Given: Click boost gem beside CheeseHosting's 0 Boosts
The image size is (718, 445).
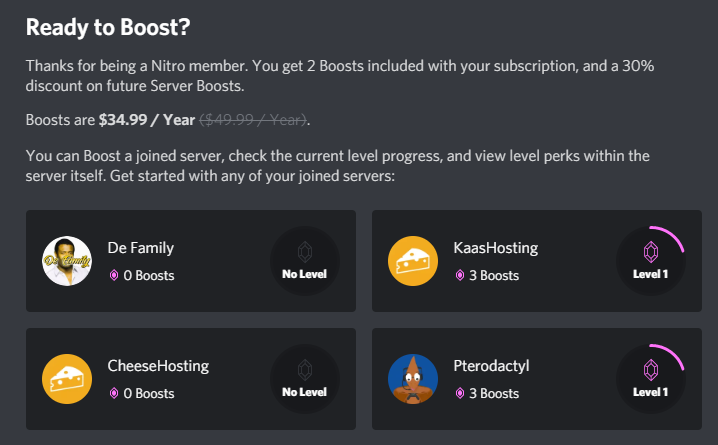Looking at the screenshot, I should (113, 394).
